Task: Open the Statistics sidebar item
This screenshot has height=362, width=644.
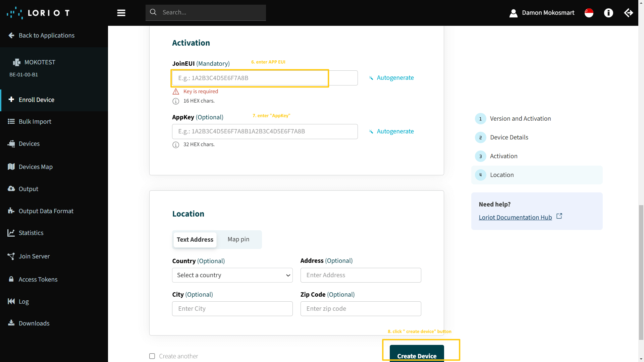Action: [x=31, y=233]
